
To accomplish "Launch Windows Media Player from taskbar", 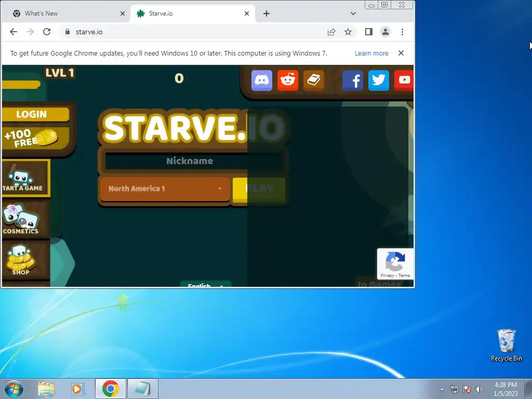I will pos(78,389).
